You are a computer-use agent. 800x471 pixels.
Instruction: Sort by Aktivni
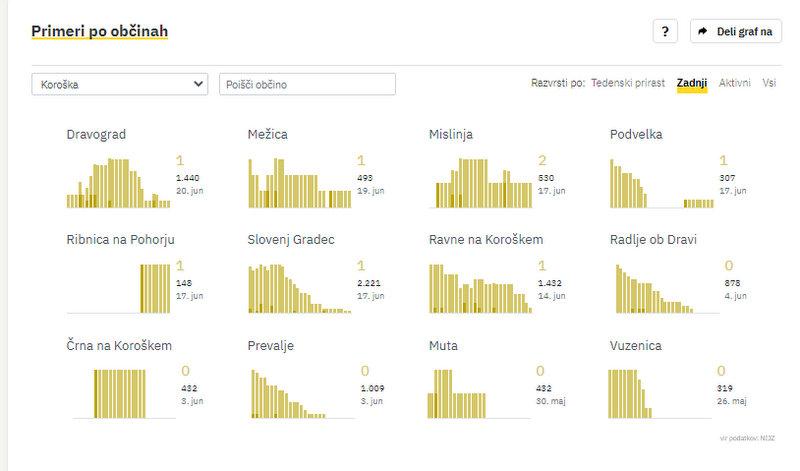tap(735, 84)
